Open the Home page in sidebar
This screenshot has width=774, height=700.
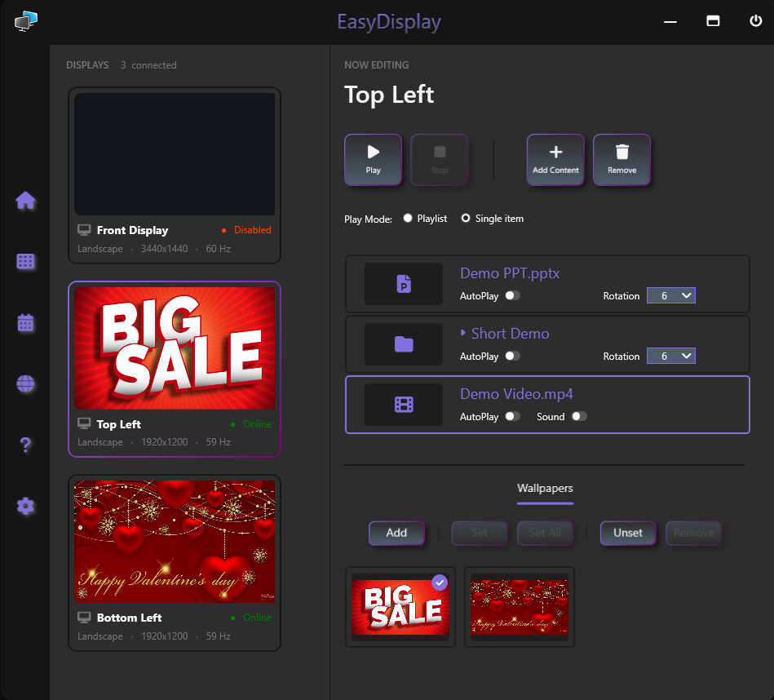tap(25, 201)
